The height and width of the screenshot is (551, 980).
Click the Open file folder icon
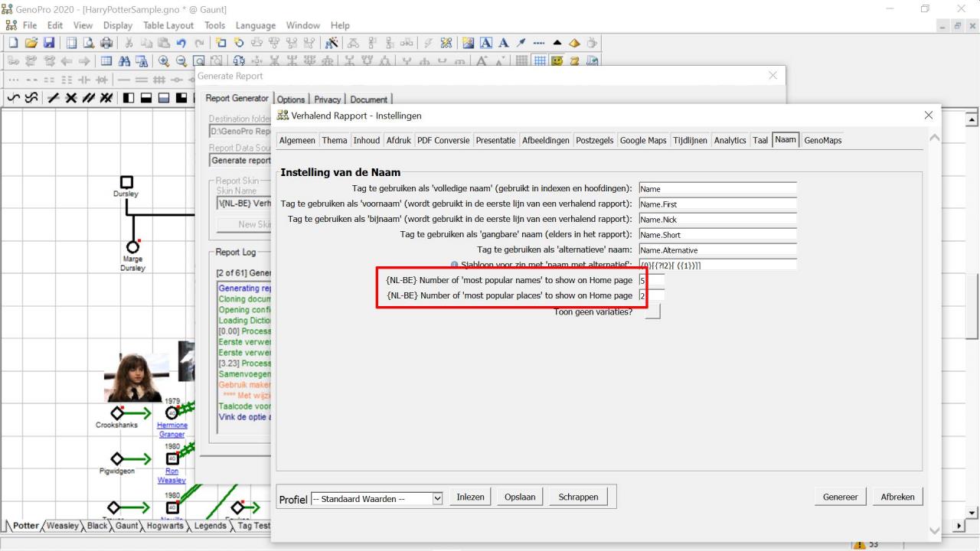(31, 43)
